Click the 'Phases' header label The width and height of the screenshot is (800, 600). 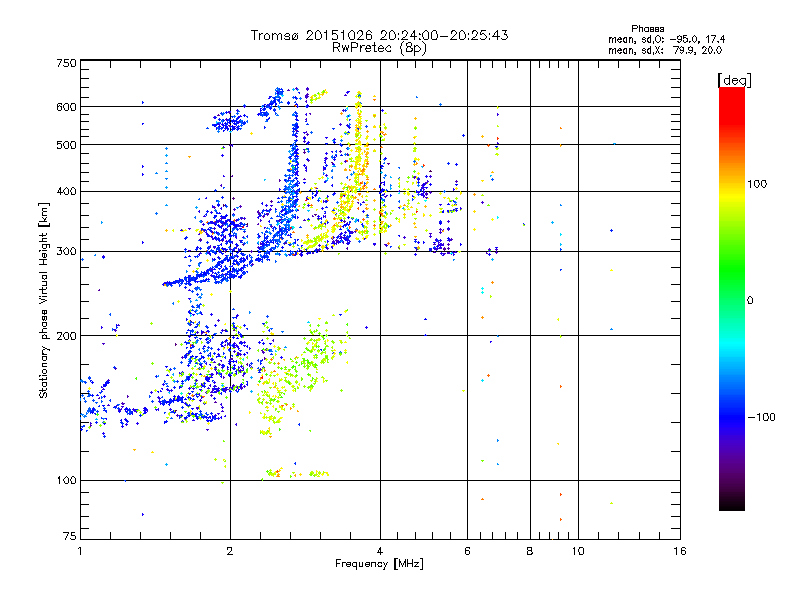(x=647, y=29)
